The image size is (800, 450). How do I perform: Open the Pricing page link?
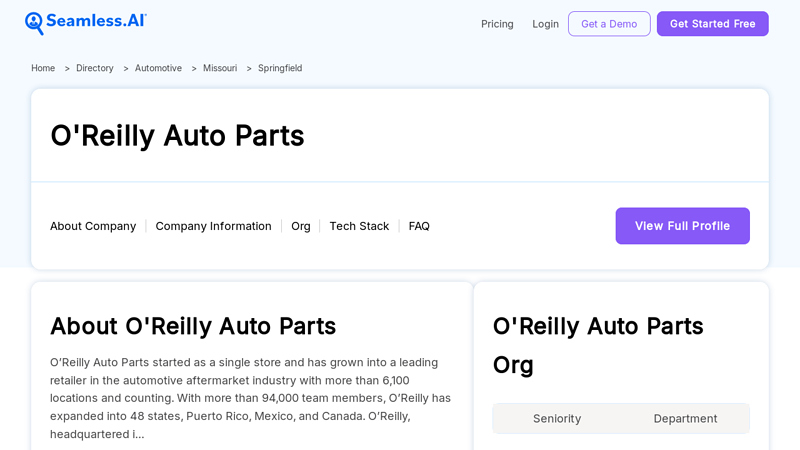(497, 24)
